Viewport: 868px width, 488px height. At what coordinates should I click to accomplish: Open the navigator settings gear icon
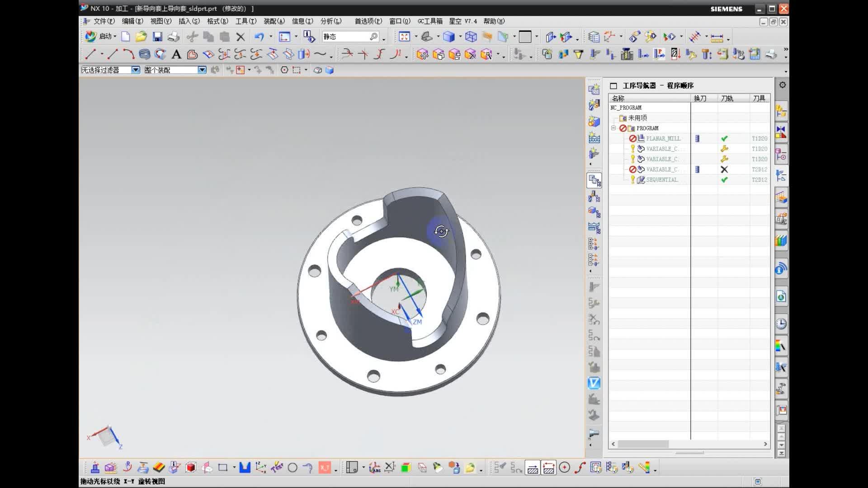[783, 85]
